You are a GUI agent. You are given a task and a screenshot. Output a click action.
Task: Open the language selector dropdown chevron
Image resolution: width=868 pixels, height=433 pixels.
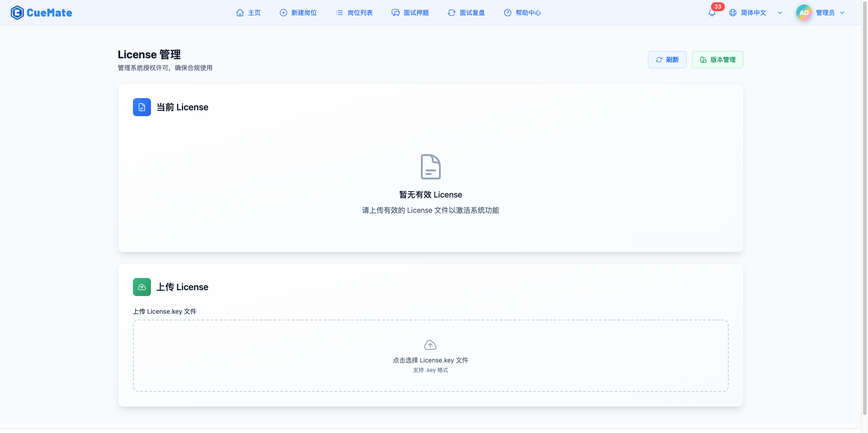(x=779, y=13)
